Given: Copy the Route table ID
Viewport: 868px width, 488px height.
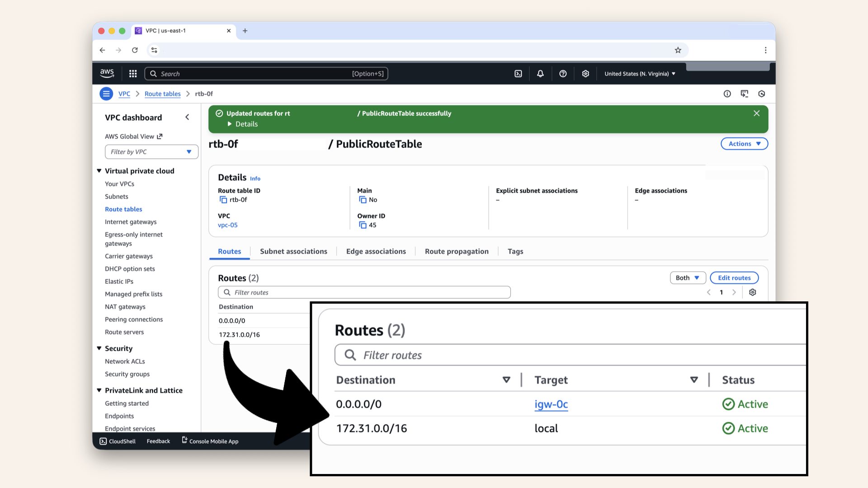Looking at the screenshot, I should coord(223,200).
